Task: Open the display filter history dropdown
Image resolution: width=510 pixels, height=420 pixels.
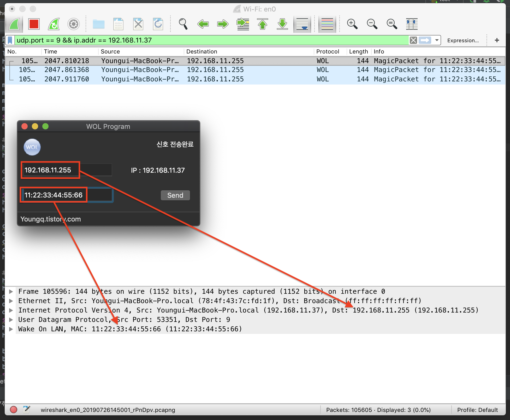Action: pyautogui.click(x=437, y=40)
